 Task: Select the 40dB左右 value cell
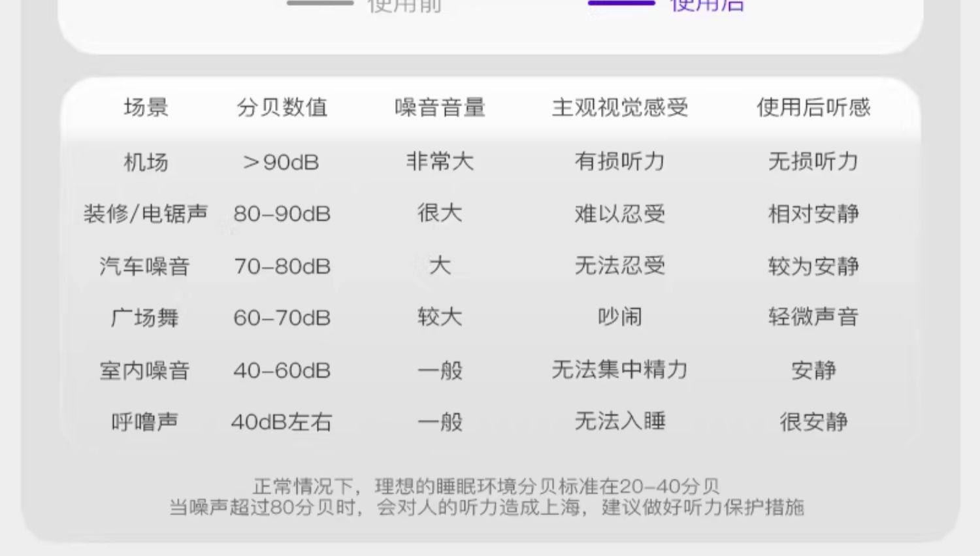pos(281,422)
